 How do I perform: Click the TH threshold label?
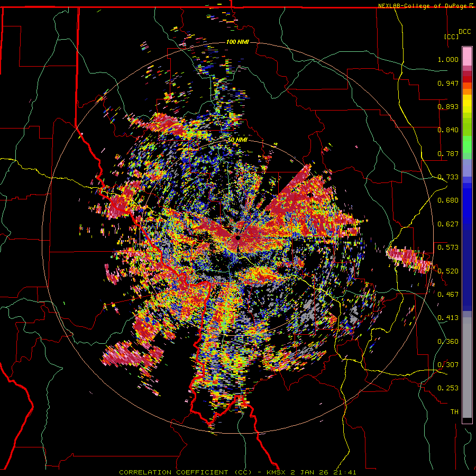(x=454, y=412)
